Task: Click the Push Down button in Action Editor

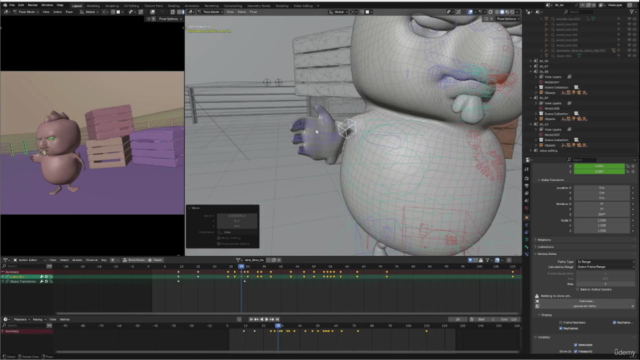Action: 134,260
